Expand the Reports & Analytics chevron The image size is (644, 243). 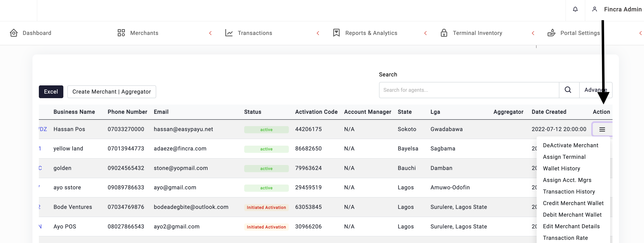click(425, 33)
